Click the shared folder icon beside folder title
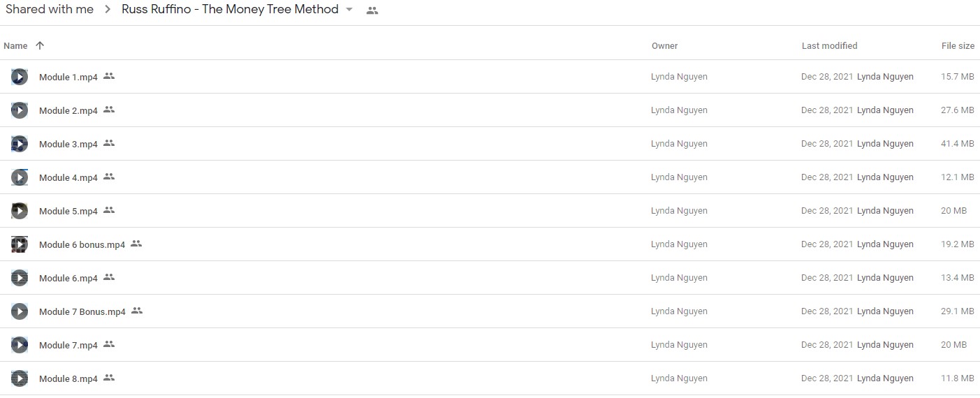 [x=372, y=10]
